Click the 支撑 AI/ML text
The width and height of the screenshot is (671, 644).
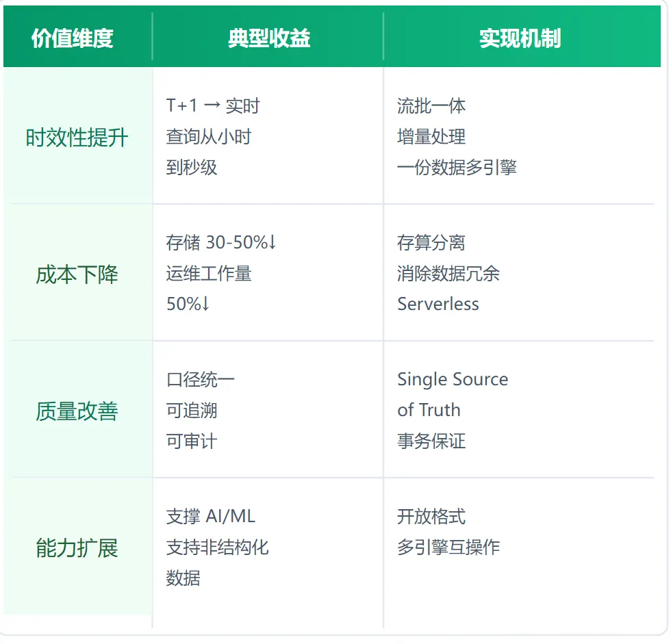210,517
